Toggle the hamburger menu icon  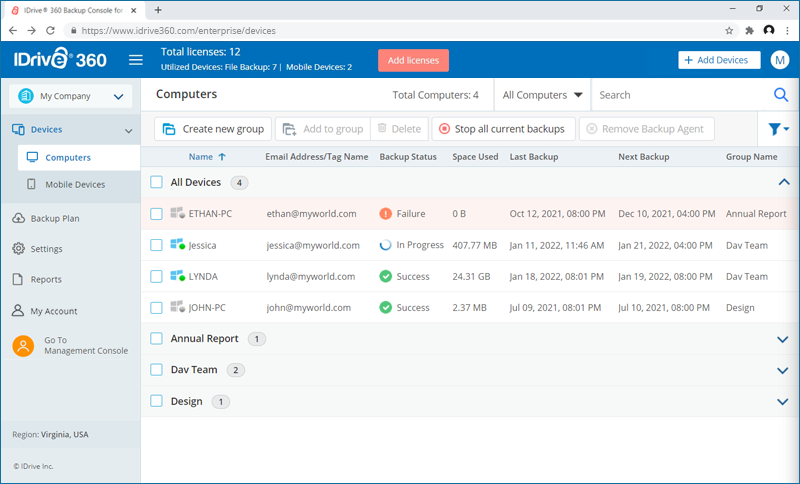pyautogui.click(x=136, y=60)
